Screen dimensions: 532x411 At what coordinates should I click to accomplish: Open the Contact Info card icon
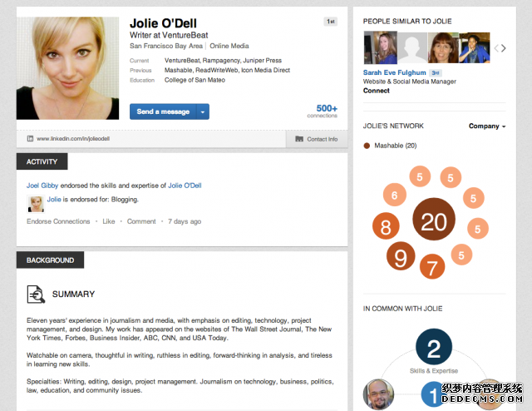pos(299,139)
